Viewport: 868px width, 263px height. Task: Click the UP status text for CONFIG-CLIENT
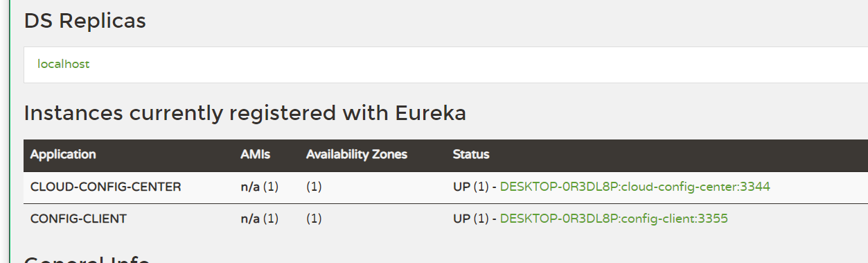coord(461,219)
